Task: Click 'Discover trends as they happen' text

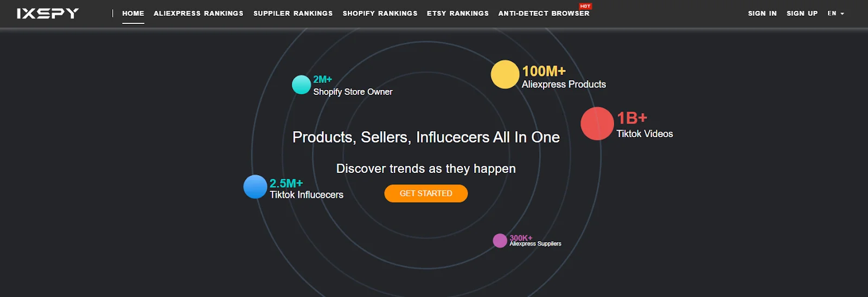Action: (426, 169)
